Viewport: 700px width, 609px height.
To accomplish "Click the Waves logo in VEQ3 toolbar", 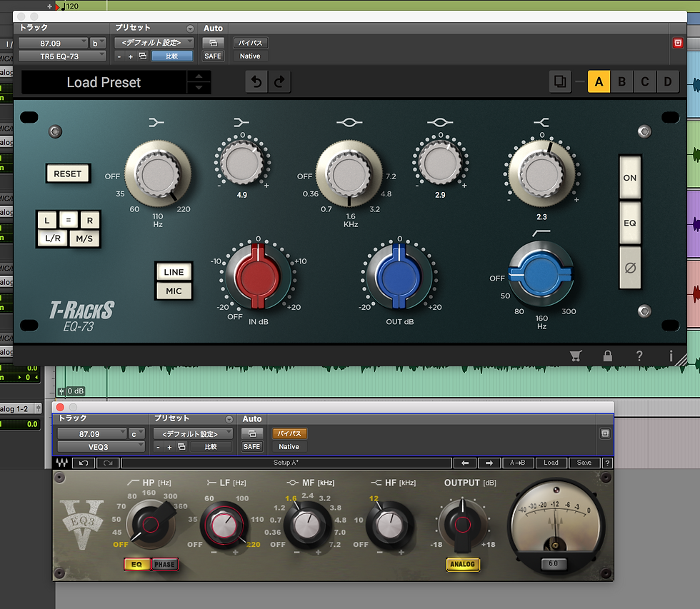I will pos(62,463).
